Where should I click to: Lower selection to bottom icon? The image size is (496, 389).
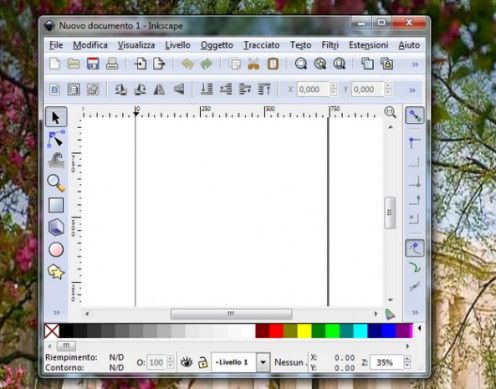point(206,89)
